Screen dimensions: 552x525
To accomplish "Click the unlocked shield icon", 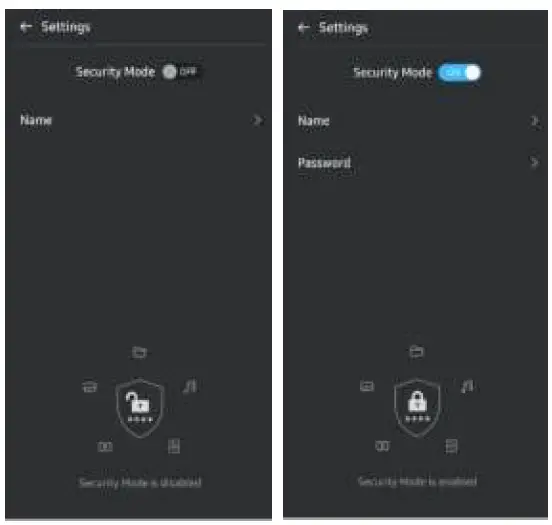I will coord(140,408).
